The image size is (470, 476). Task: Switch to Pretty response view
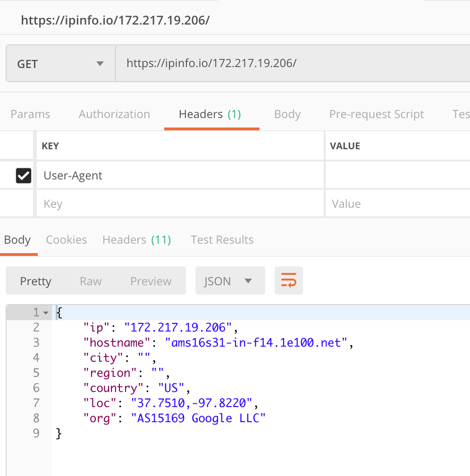[35, 281]
